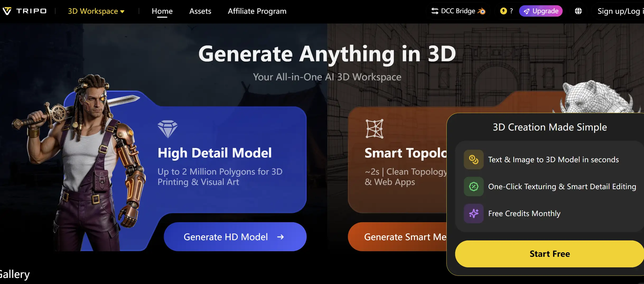Switch to the Assets tab
644x284 pixels.
click(200, 11)
